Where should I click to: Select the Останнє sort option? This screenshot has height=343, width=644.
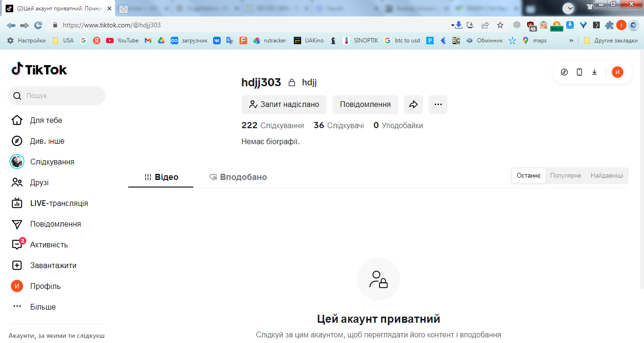tap(529, 176)
